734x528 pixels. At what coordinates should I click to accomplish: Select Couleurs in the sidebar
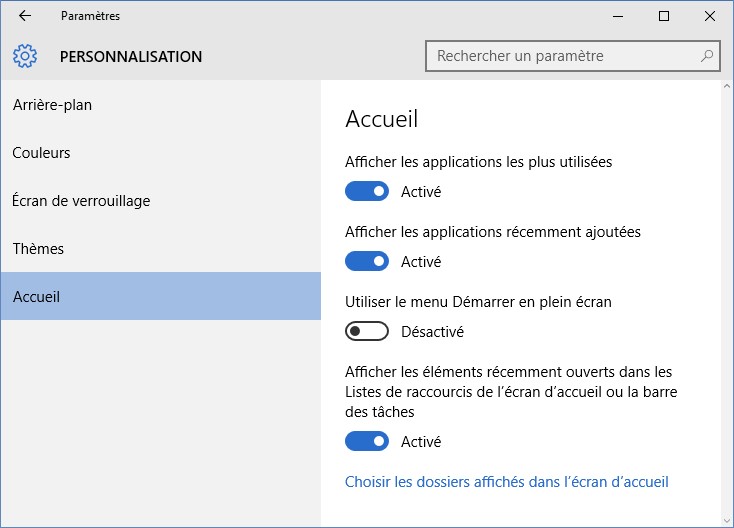[41, 153]
